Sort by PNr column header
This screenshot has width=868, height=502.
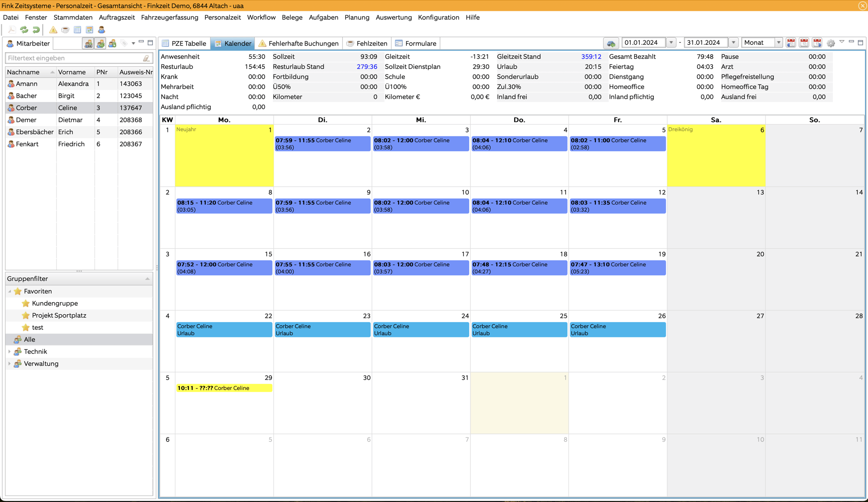point(106,72)
